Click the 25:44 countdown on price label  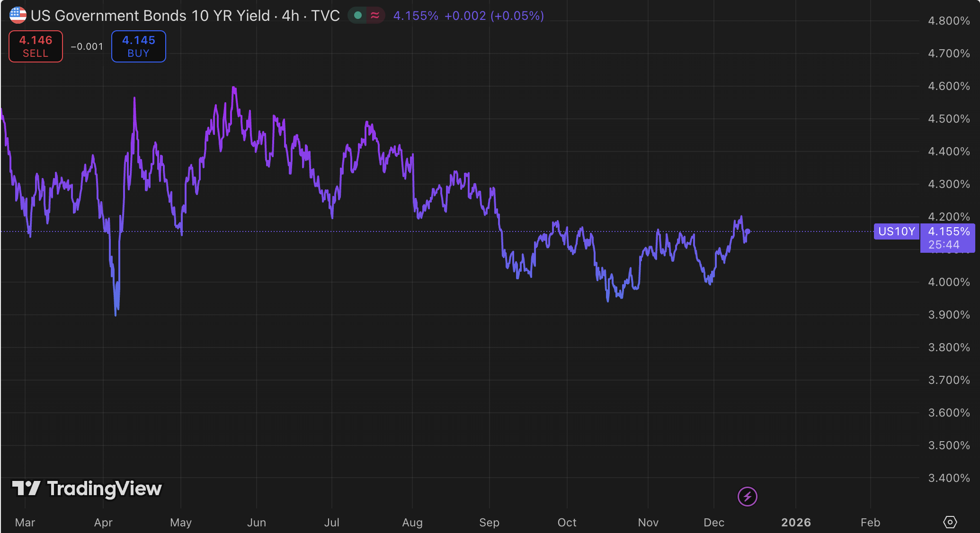point(944,245)
